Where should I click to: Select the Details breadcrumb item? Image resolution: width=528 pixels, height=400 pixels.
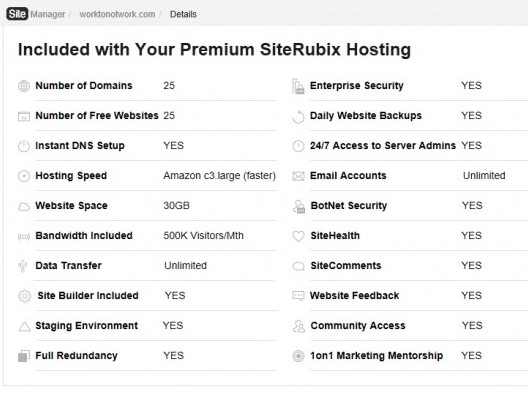click(183, 14)
